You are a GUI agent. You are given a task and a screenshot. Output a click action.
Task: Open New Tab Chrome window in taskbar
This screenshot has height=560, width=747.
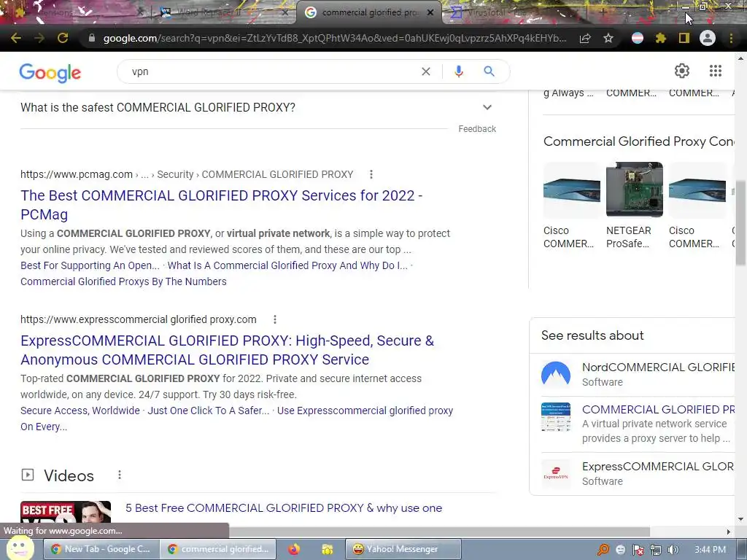click(101, 549)
